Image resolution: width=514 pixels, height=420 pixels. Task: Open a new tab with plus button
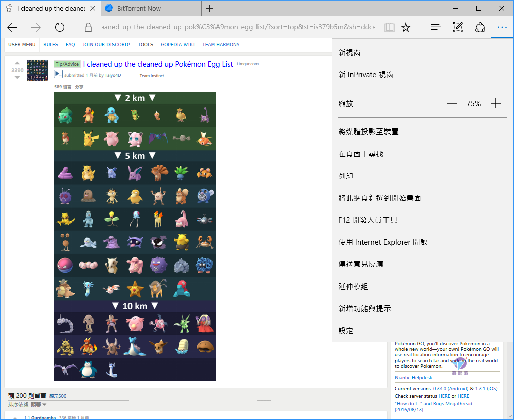point(209,8)
